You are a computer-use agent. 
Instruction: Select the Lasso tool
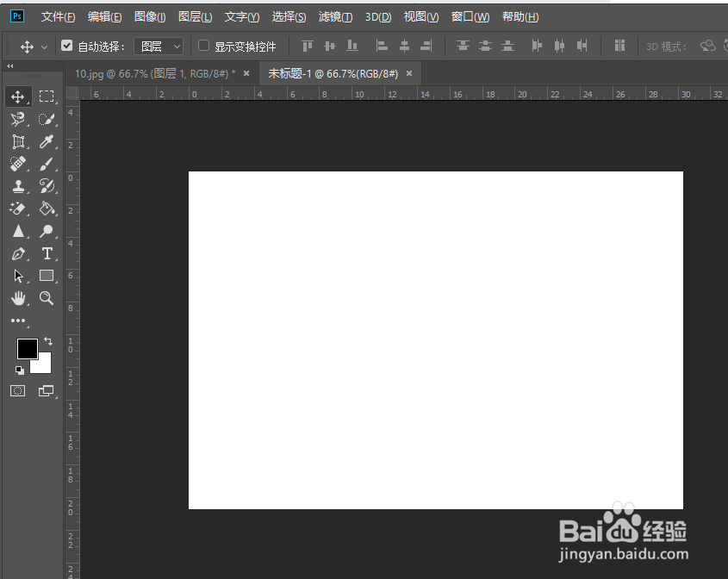pos(17,119)
